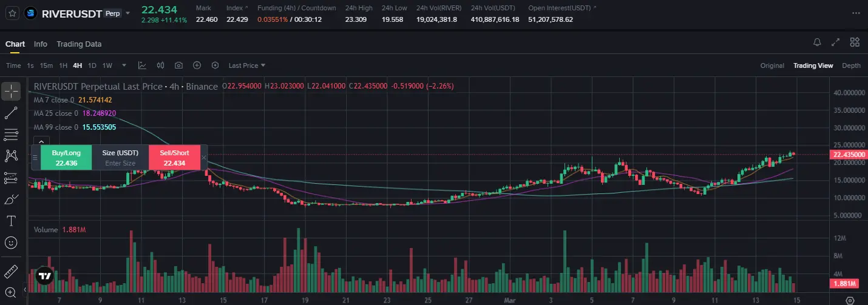The image size is (868, 305).
Task: Activate the zoom-in magnifier tool
Action: coord(11,292)
